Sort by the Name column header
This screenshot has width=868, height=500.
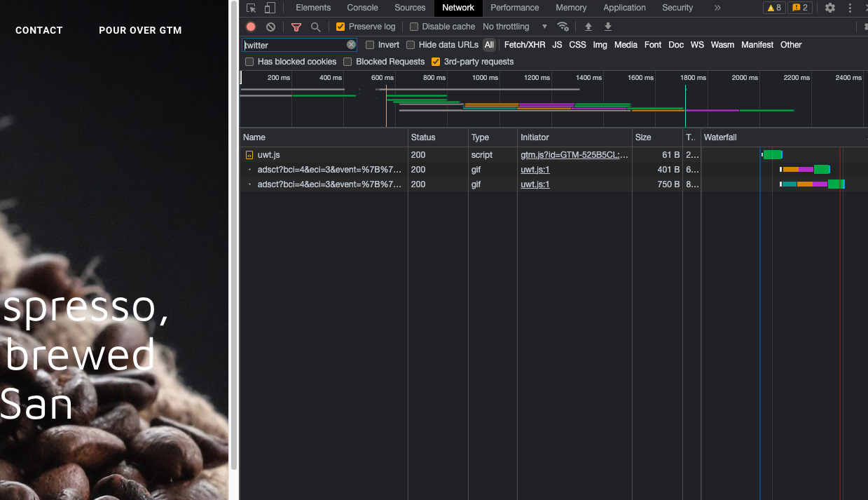point(324,137)
